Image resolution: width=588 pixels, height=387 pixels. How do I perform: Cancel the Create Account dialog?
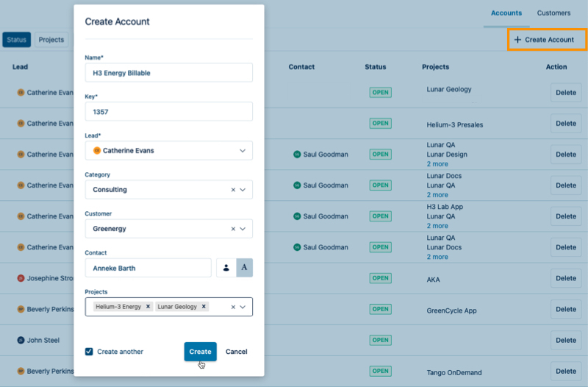pos(236,352)
